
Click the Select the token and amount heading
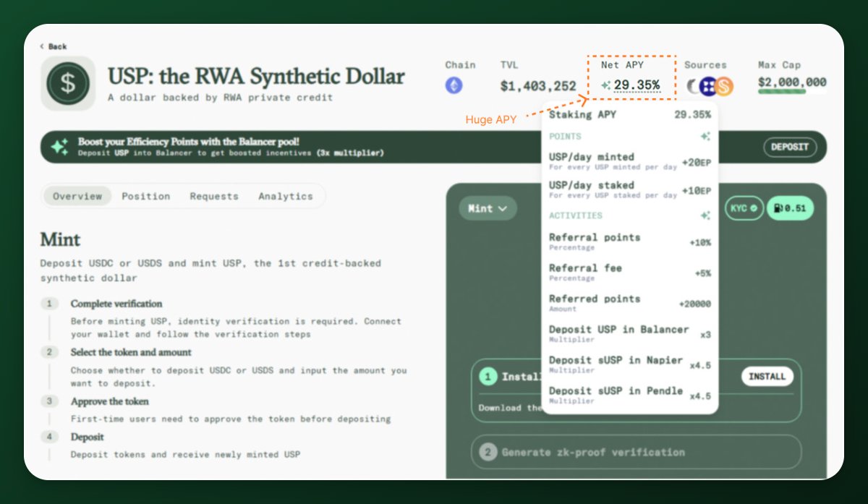click(131, 352)
